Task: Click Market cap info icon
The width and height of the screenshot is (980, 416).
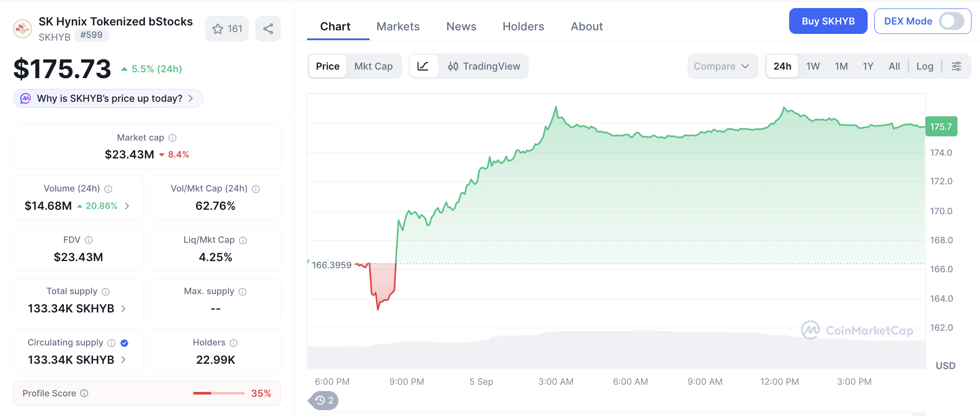Action: coord(173,138)
